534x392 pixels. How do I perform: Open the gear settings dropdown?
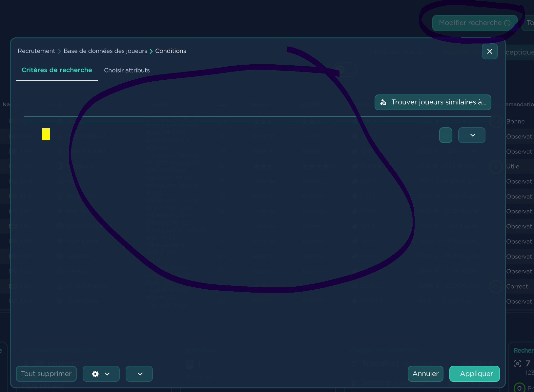pyautogui.click(x=101, y=374)
